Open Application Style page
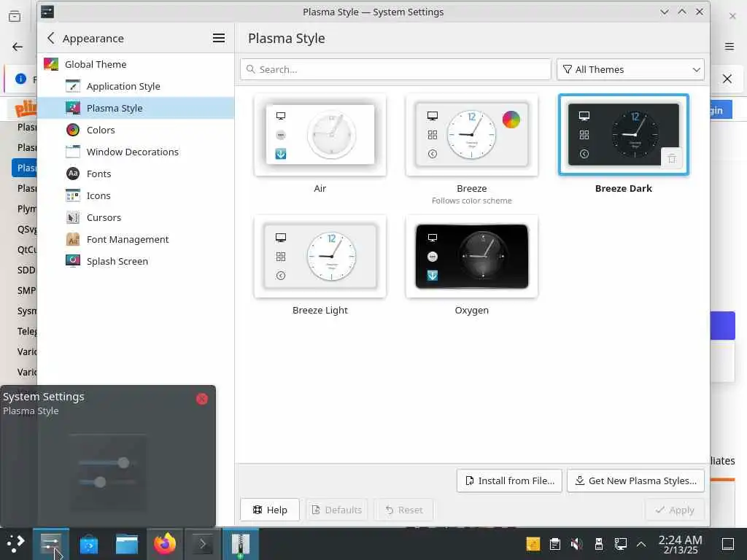The height and width of the screenshot is (560, 747). click(135, 86)
